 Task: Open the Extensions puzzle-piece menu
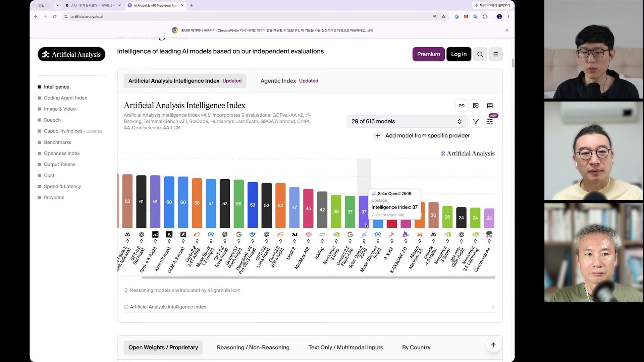tap(485, 16)
